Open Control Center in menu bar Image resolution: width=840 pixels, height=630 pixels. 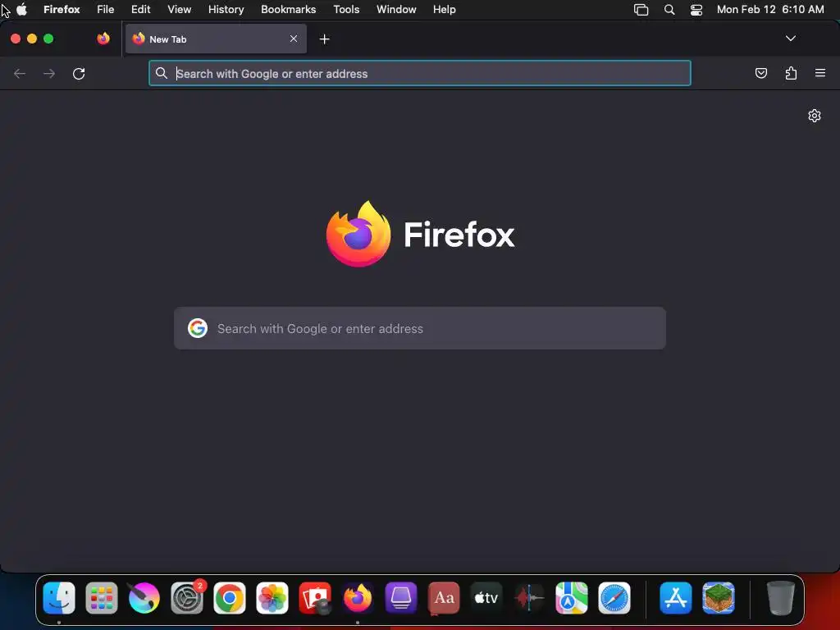click(x=696, y=10)
